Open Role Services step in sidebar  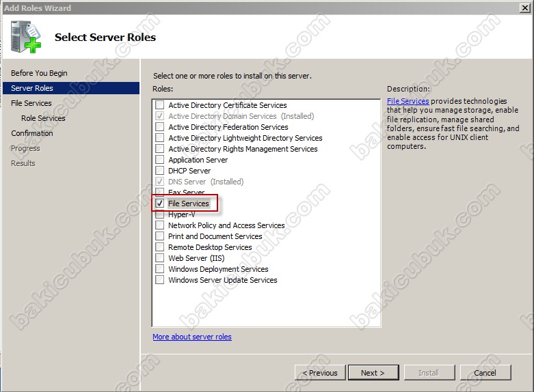tap(43, 118)
